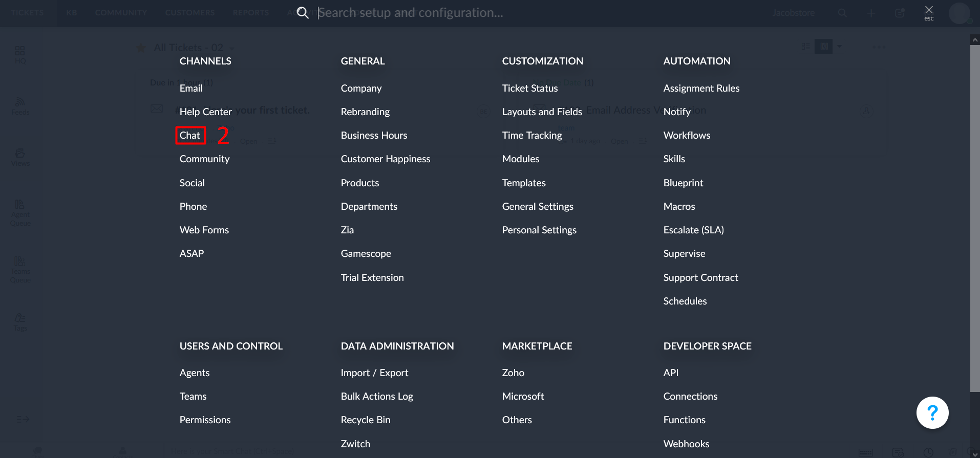
Task: Open Import / Export data administration
Action: tap(374, 373)
